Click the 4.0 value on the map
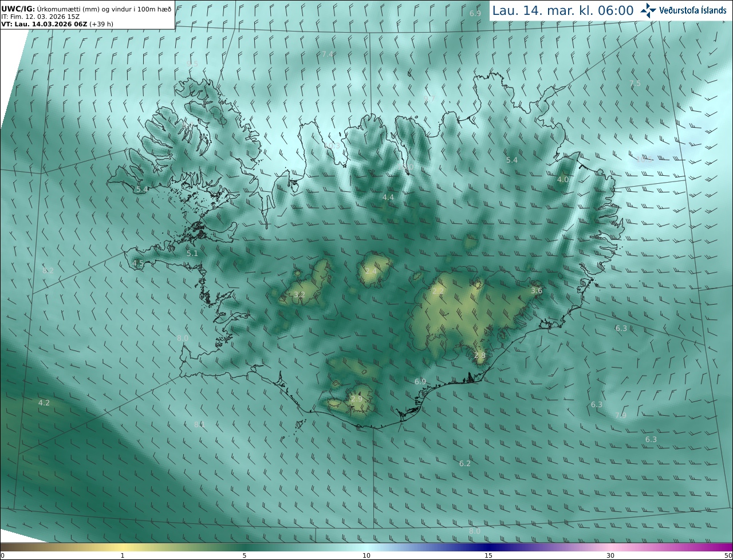Viewport: 733px width, 560px height. point(563,179)
